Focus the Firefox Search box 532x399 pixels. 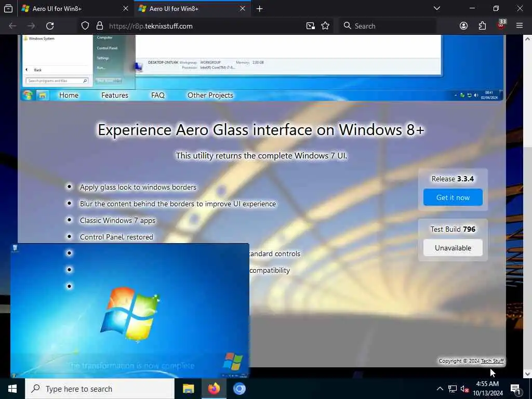(387, 26)
